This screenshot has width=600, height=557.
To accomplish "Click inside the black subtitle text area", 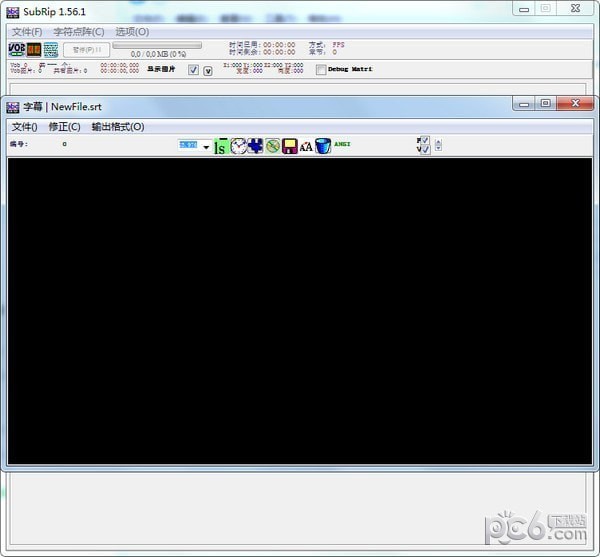I will click(300, 311).
